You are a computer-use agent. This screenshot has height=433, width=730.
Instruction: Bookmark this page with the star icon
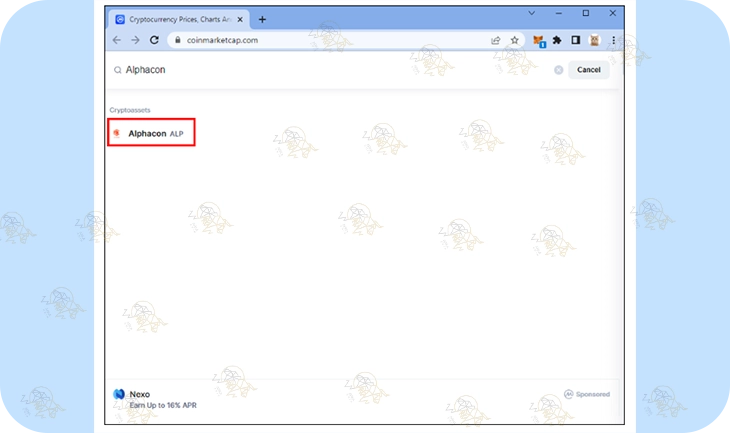514,40
